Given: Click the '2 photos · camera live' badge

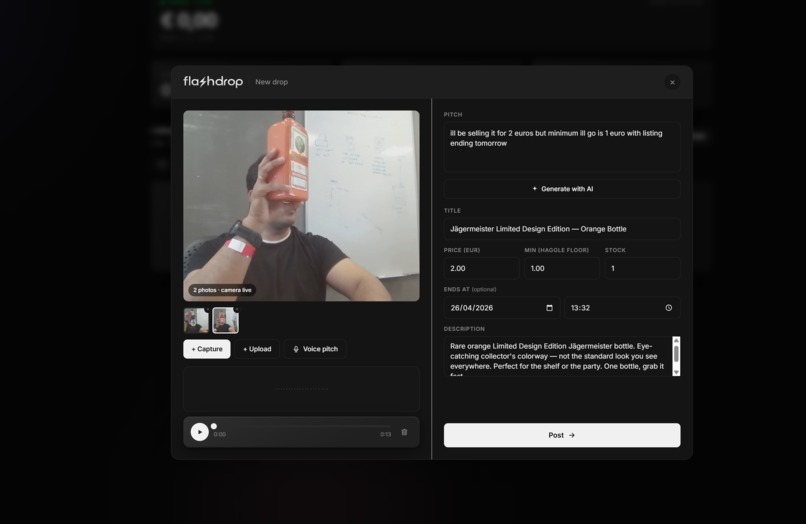Looking at the screenshot, I should [x=222, y=290].
